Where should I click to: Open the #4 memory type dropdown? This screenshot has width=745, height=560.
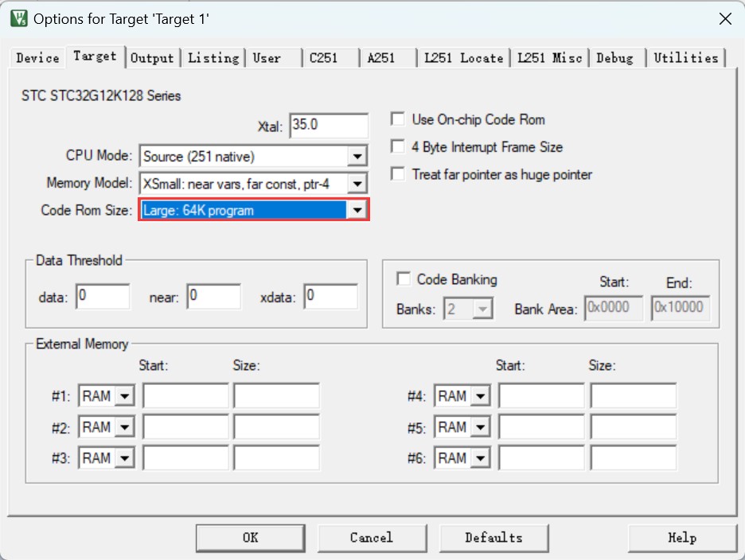coord(481,395)
